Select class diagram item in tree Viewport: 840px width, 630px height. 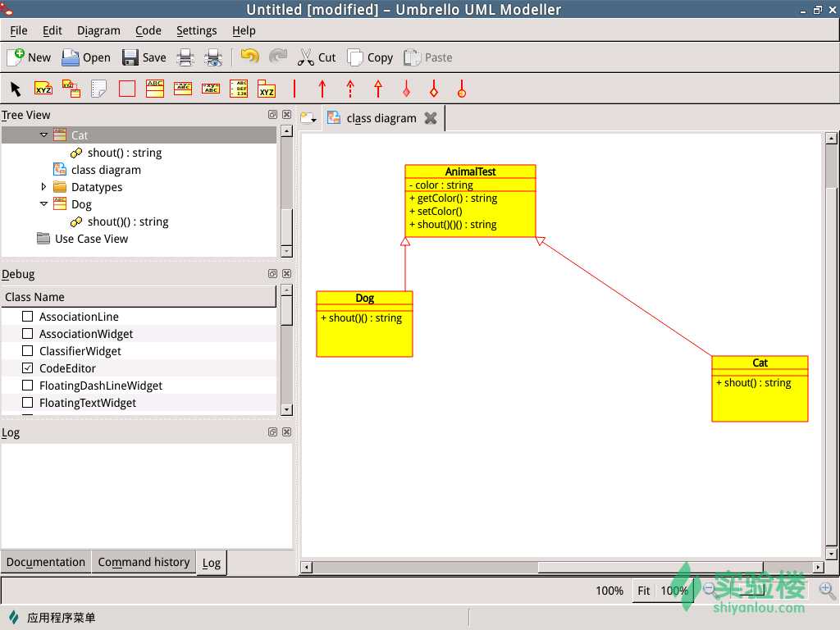[106, 170]
